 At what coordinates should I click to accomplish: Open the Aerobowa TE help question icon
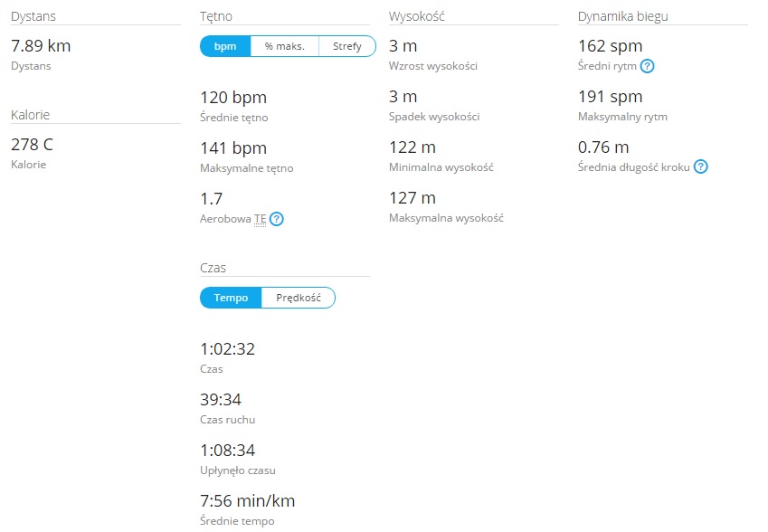[277, 219]
